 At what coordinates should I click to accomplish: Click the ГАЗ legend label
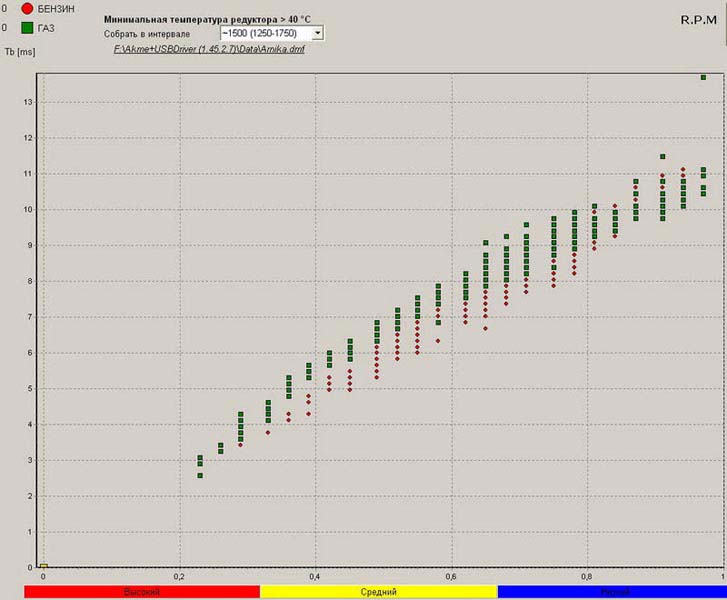click(46, 28)
